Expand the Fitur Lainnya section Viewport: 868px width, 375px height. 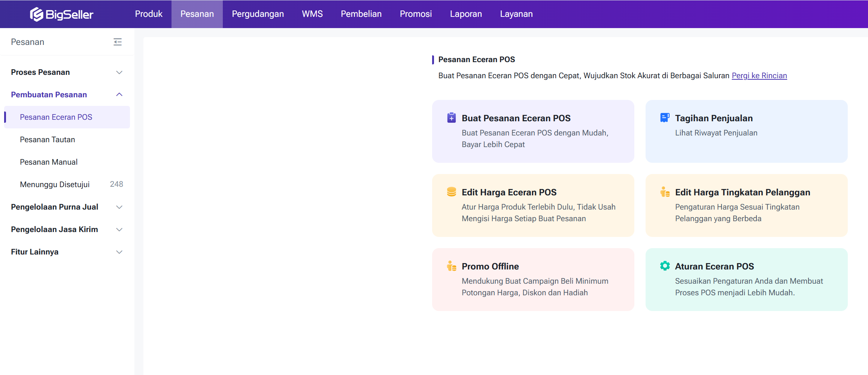coord(119,252)
